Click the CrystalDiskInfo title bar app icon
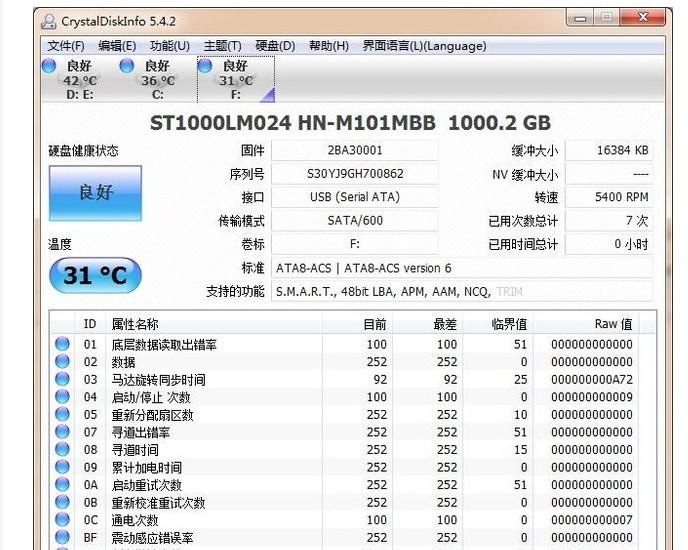Image resolution: width=688 pixels, height=550 pixels. (48, 21)
